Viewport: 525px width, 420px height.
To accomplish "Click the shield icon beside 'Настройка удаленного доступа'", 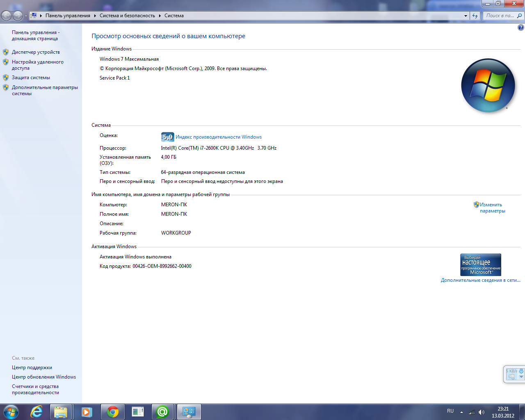I will pyautogui.click(x=6, y=62).
